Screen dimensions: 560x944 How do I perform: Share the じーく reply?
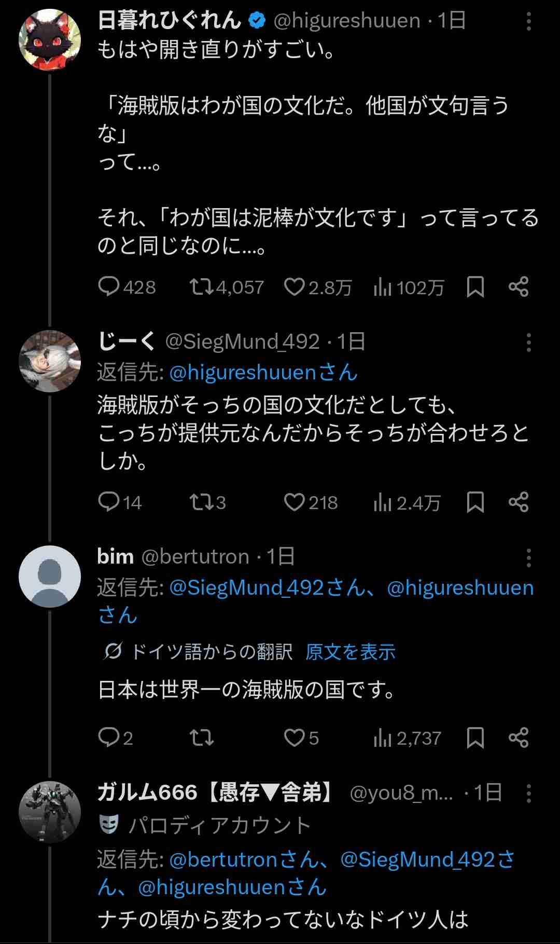pyautogui.click(x=519, y=502)
